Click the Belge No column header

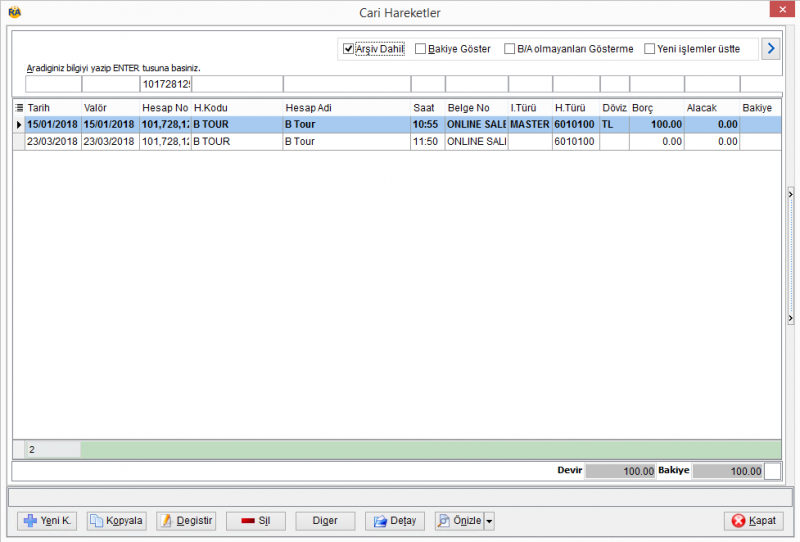pos(477,108)
